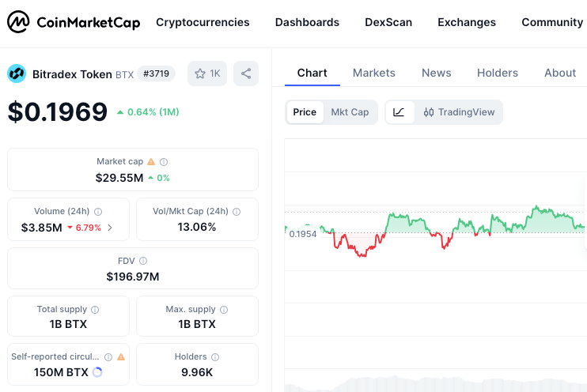Image resolution: width=587 pixels, height=392 pixels.
Task: Select the Price chart toggle
Action: (x=305, y=112)
